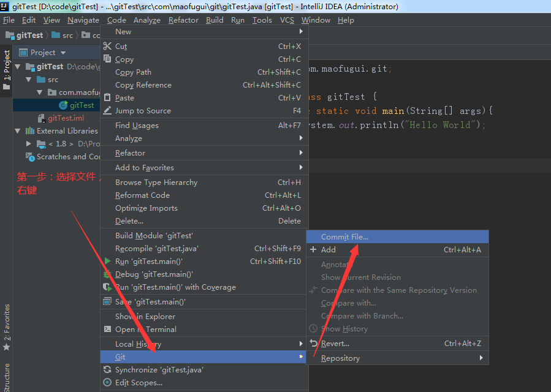Image resolution: width=551 pixels, height=392 pixels.
Task: Click the gitTest class icon in tree
Action: point(63,105)
